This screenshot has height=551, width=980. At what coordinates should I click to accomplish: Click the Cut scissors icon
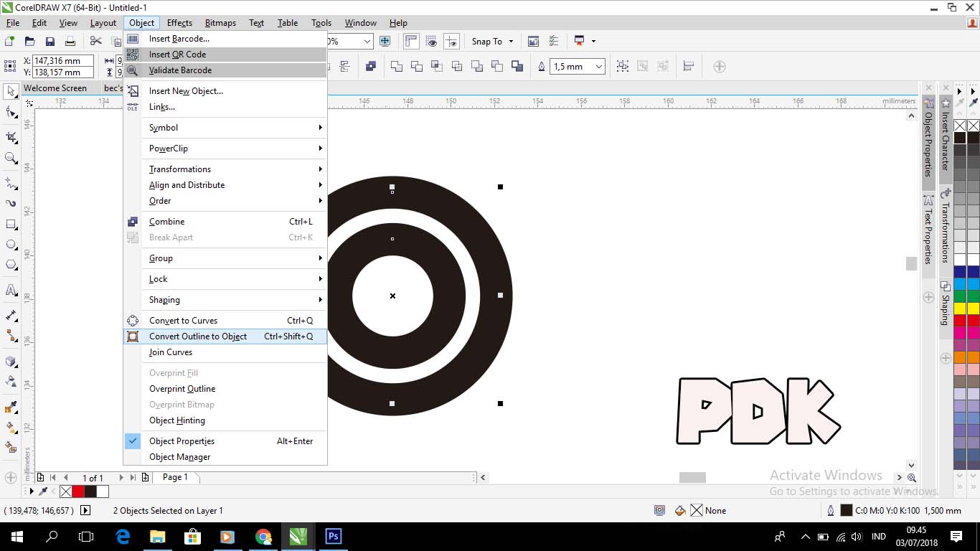[x=95, y=41]
